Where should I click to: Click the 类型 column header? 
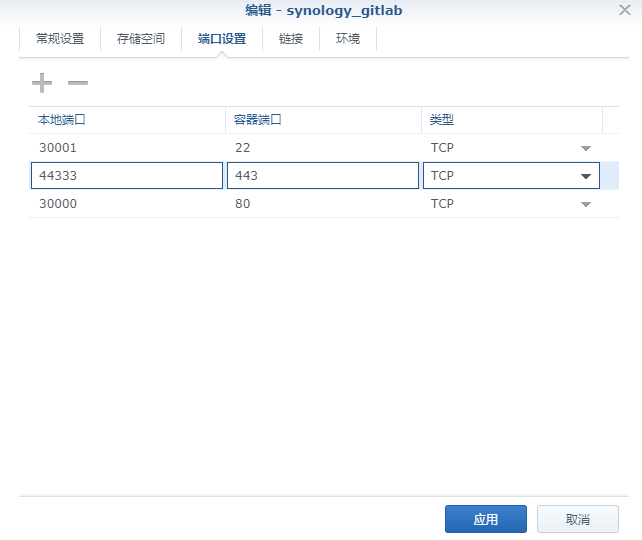(512, 120)
